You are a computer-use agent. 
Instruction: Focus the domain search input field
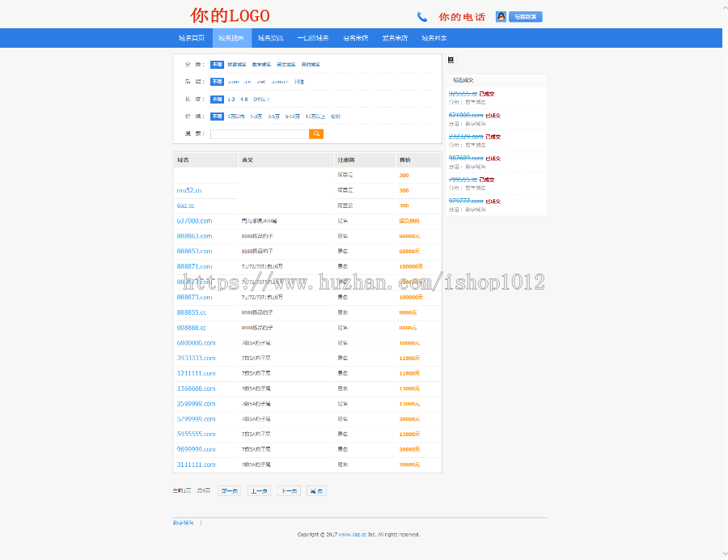(x=260, y=134)
